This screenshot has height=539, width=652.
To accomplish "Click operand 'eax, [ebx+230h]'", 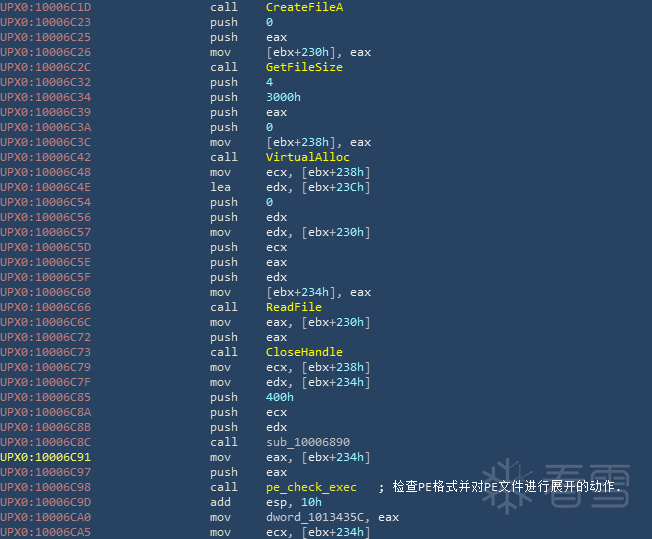I will coord(318,322).
